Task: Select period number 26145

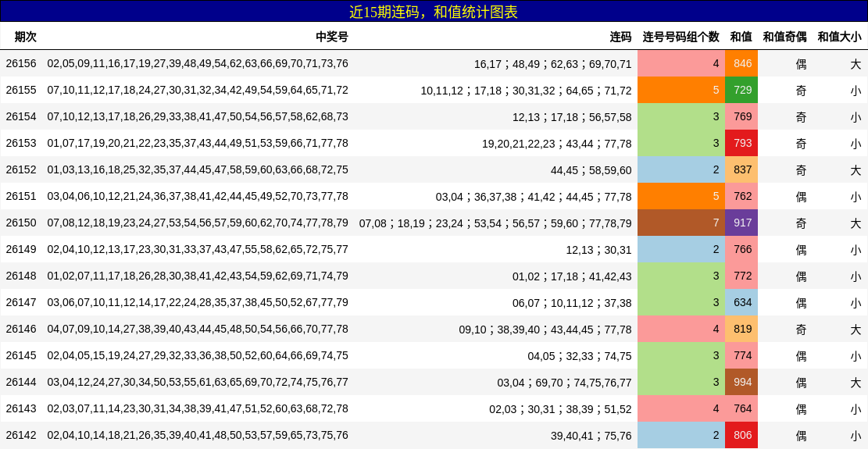Action: point(21,355)
